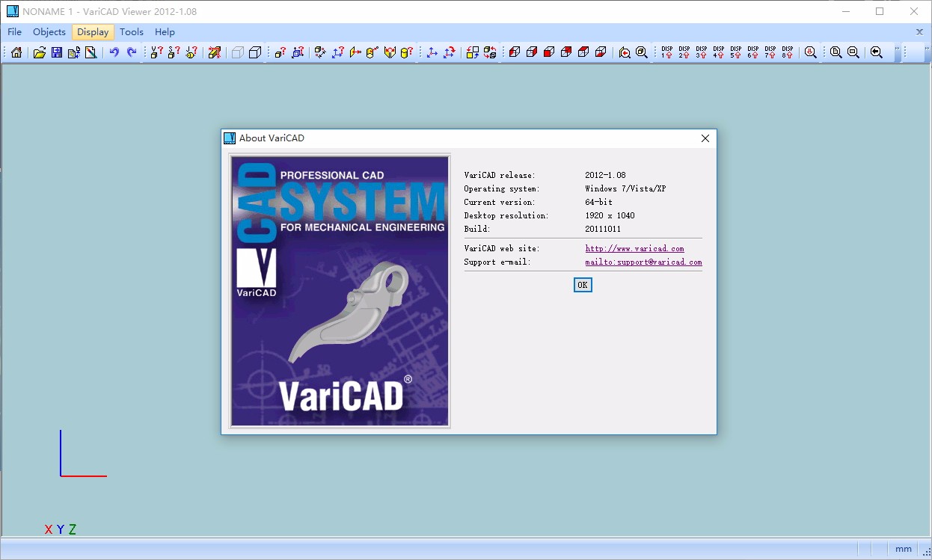Screen dimensions: 932x560
Task: Click the resolution value "1920 x 1040"
Action: click(x=610, y=215)
